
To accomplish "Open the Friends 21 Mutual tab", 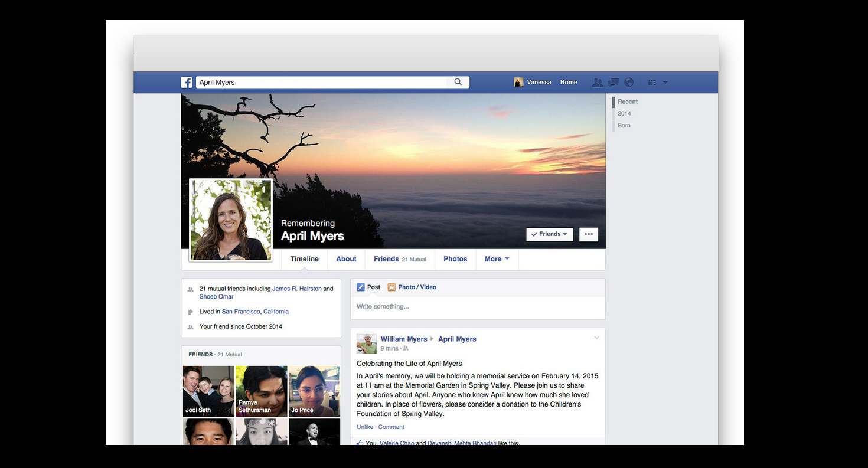I will 400,259.
